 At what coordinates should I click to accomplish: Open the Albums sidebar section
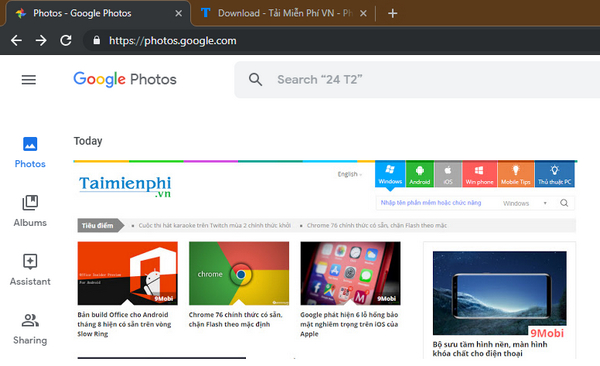(30, 211)
